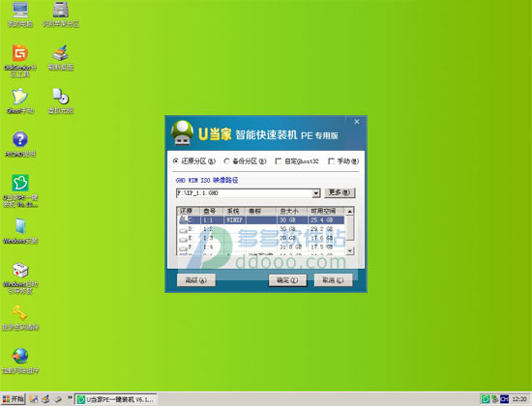Click second tray icon beside ghost icon
532x406 pixels.
point(495,399)
